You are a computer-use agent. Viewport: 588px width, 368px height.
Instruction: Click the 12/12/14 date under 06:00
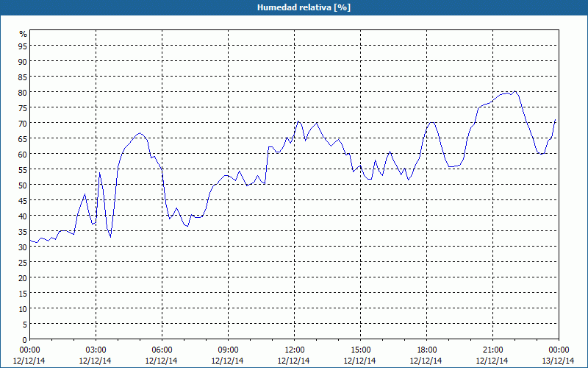click(x=161, y=361)
